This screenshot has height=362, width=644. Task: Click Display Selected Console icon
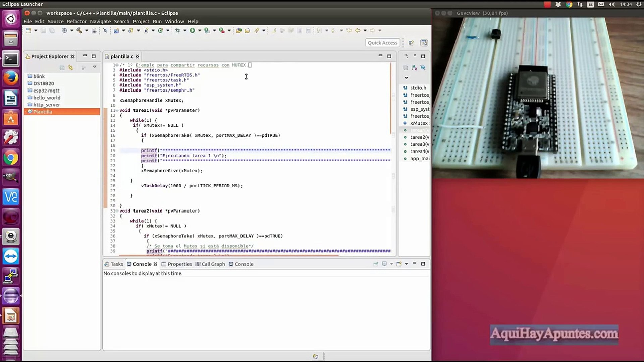click(x=384, y=264)
